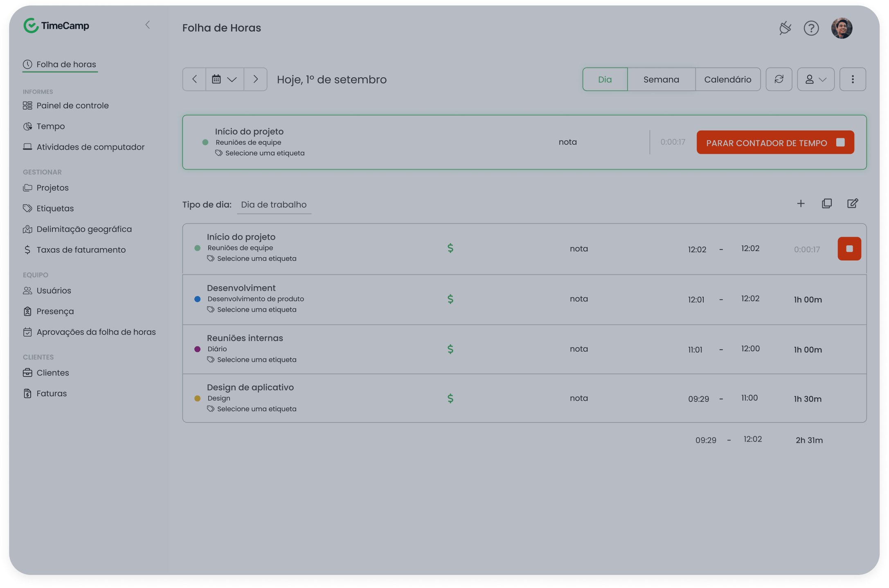The width and height of the screenshot is (889, 588).
Task: Click the Reuniões internas task name
Action: [245, 338]
